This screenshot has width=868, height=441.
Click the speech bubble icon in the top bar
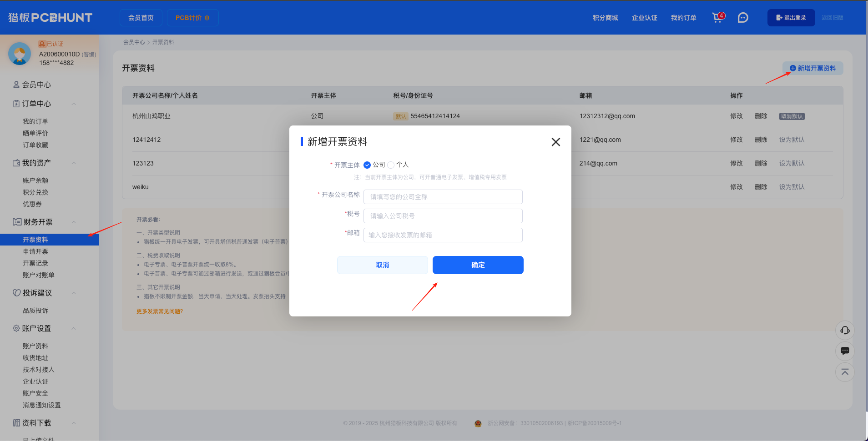pyautogui.click(x=742, y=18)
